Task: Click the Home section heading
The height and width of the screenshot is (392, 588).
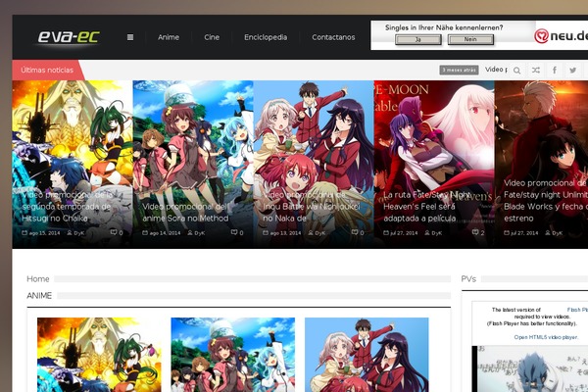Action: (x=38, y=279)
